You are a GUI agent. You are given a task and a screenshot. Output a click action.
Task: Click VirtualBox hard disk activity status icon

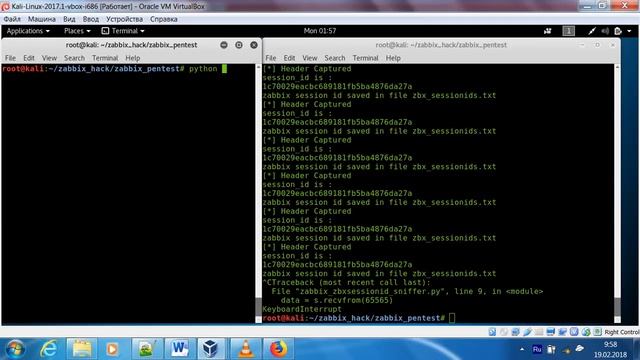pyautogui.click(x=492, y=332)
